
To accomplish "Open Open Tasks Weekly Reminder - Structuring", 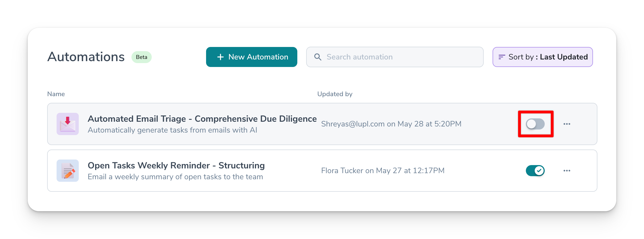I will tap(176, 166).
